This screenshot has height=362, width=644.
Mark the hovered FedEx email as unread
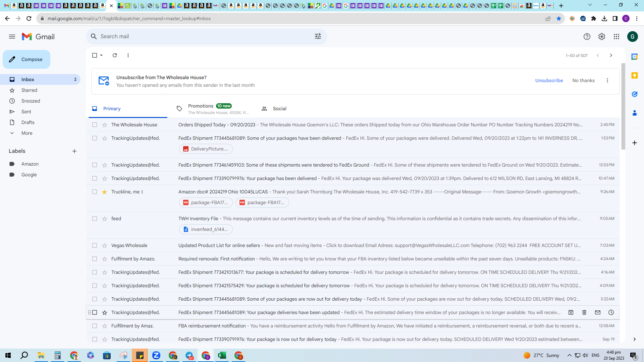[598, 312]
